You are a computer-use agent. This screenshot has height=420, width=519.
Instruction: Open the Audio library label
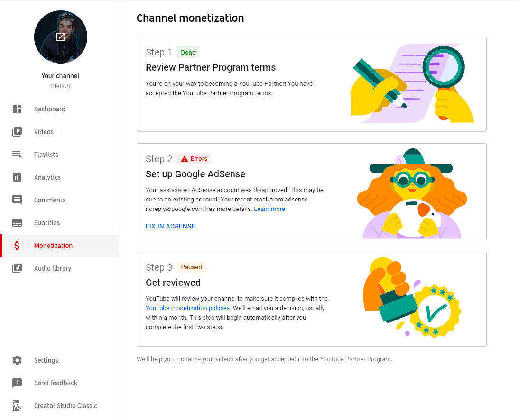(53, 268)
